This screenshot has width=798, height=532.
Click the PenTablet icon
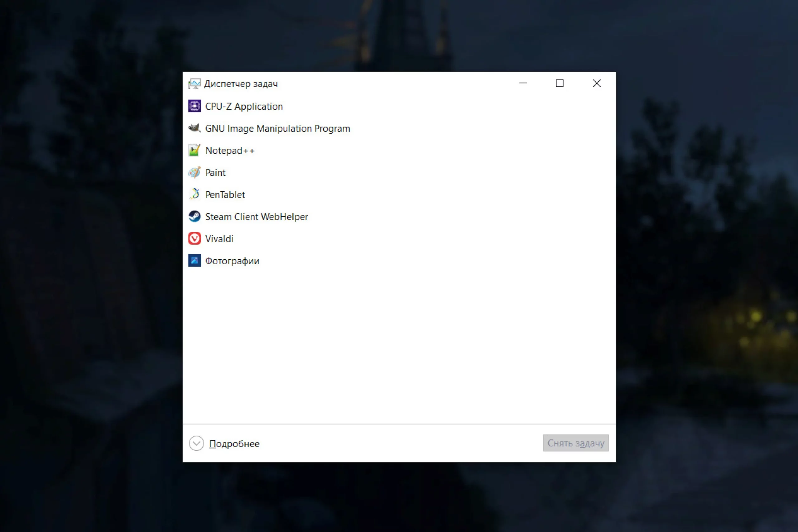195,194
